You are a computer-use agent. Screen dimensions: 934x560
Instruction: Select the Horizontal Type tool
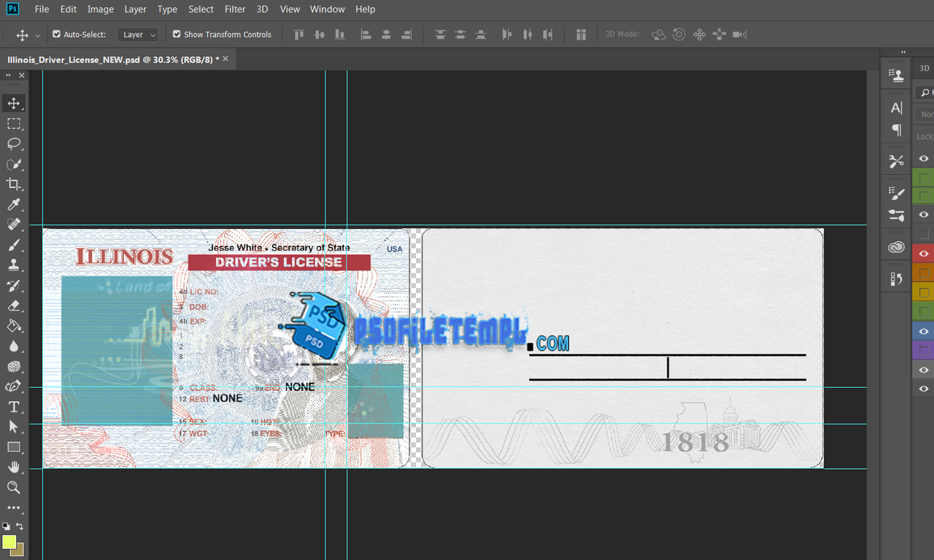click(x=14, y=407)
